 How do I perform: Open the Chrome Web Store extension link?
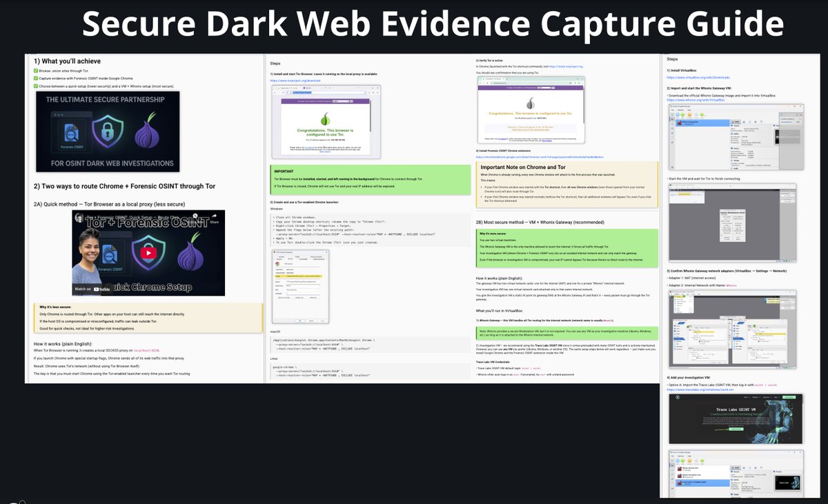539,157
